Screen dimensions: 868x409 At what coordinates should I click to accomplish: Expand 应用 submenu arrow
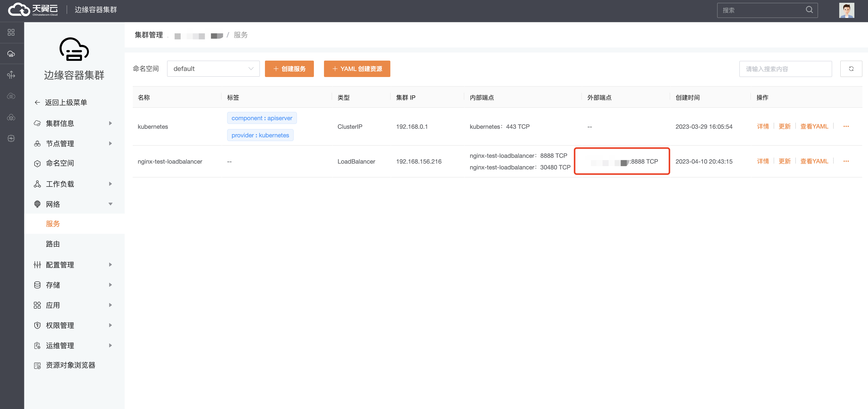pyautogui.click(x=110, y=305)
